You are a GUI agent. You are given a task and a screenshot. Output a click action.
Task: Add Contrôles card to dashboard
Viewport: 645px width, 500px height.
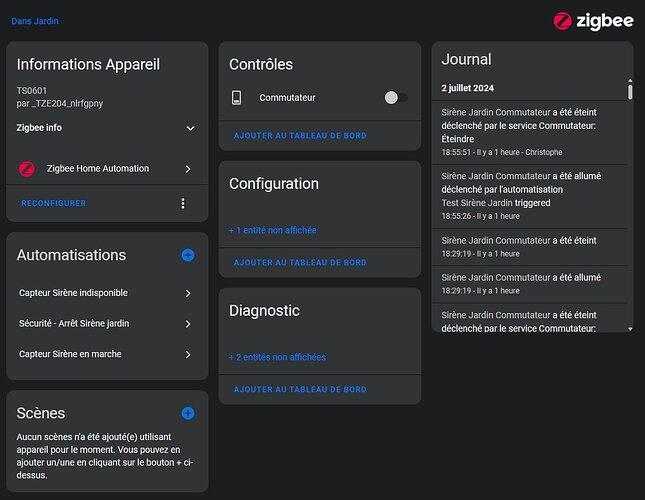(x=299, y=136)
